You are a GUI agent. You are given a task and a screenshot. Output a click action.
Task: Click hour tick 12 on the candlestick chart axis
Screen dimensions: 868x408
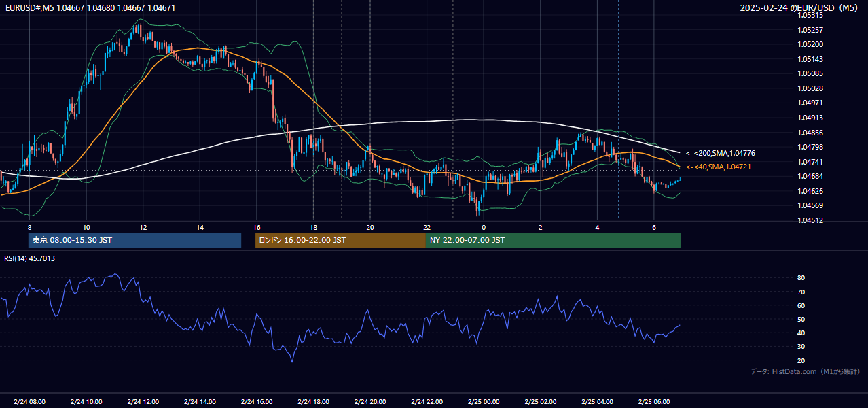143,227
